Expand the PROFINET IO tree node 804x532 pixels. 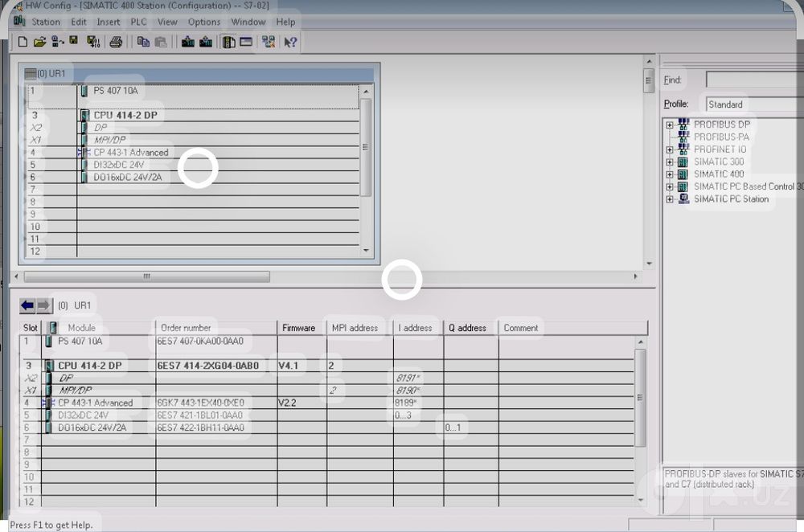670,149
